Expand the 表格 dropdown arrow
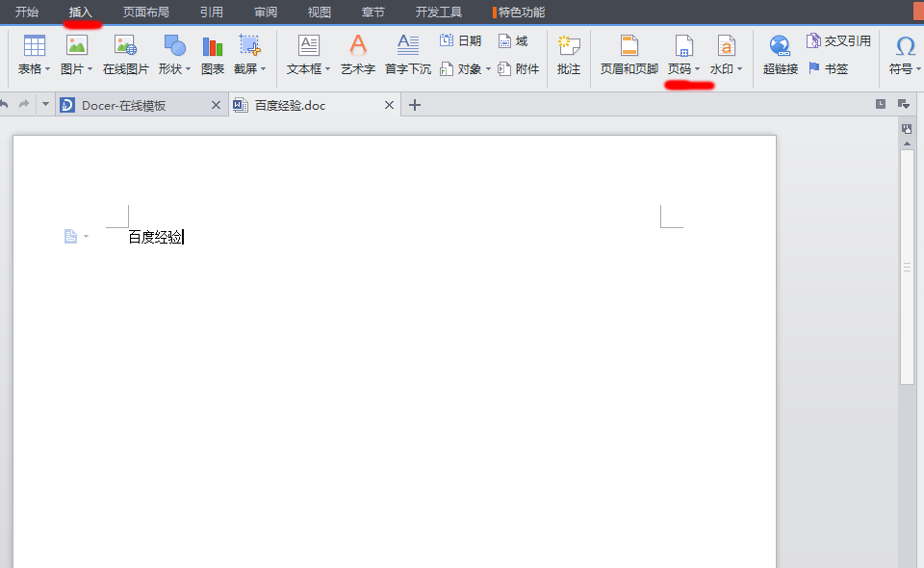 [x=48, y=69]
